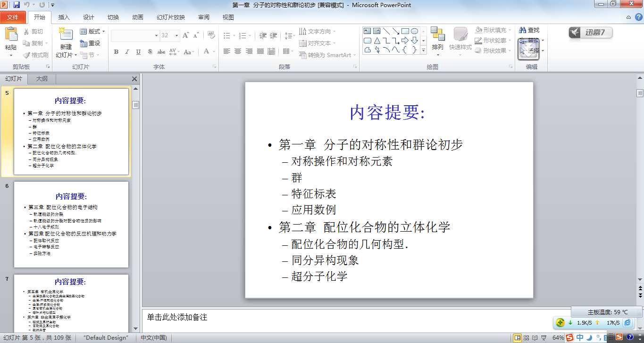
Task: Open Text Direction (文字方向) dropdown
Action: click(318, 32)
